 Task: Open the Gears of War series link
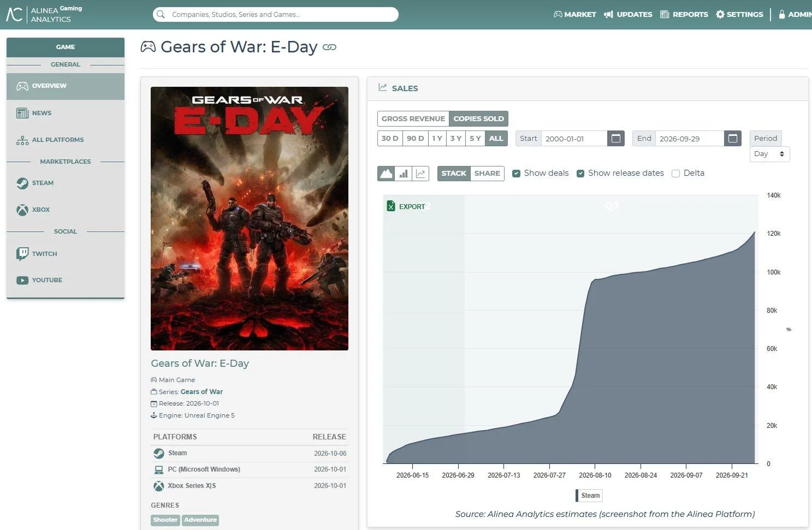pos(201,392)
